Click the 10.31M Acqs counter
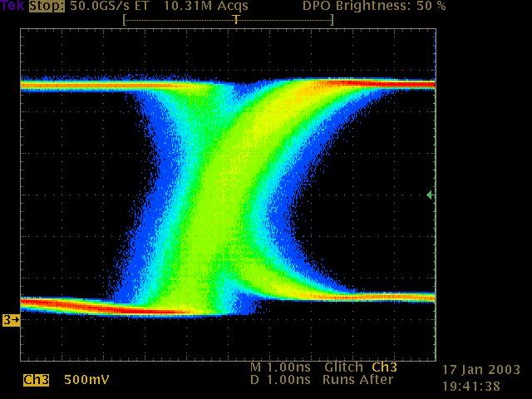 click(x=206, y=6)
